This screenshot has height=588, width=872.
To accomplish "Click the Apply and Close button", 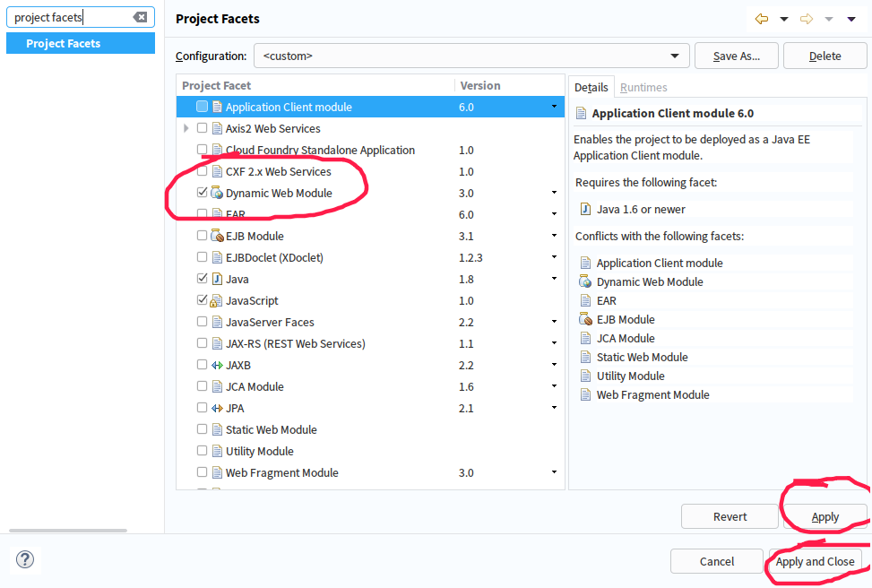I will [x=816, y=561].
